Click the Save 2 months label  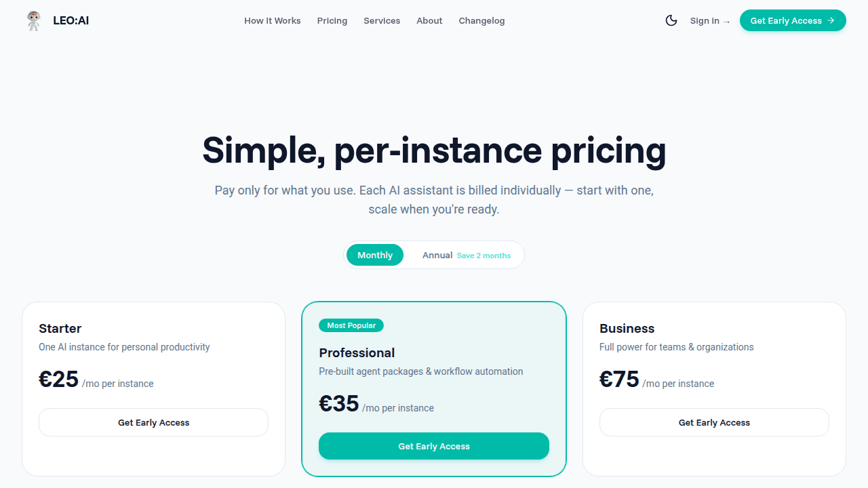484,256
